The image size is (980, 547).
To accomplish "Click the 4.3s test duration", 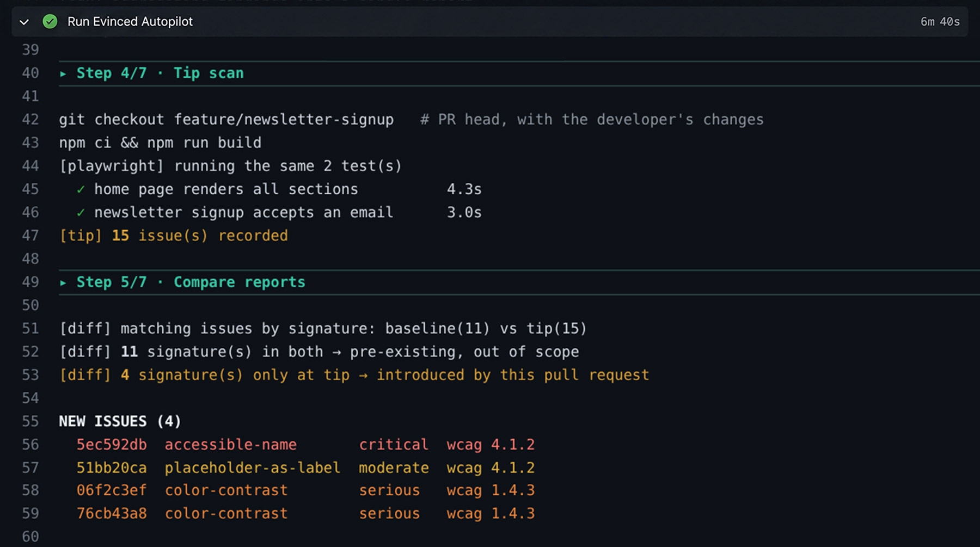I will pos(464,189).
